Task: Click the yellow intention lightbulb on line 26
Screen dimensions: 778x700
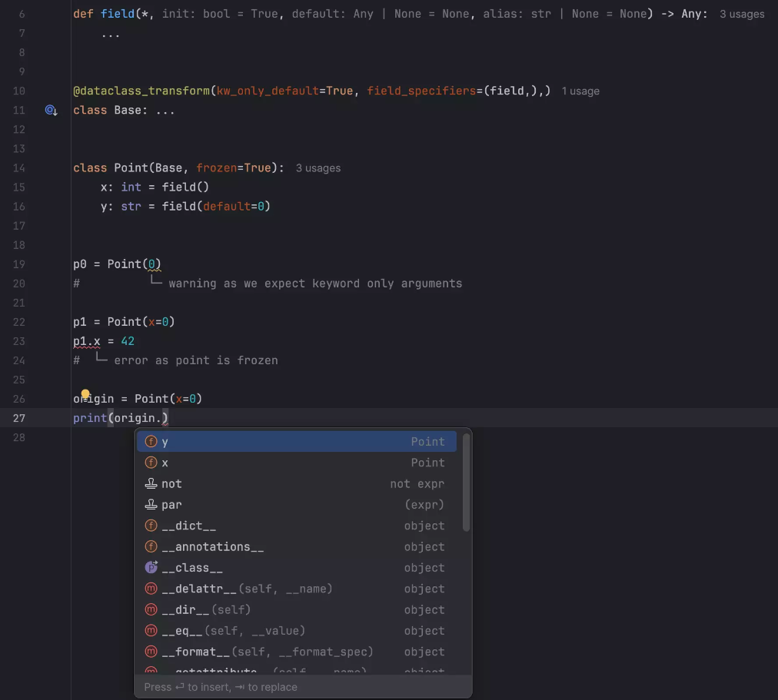Action: coord(85,394)
